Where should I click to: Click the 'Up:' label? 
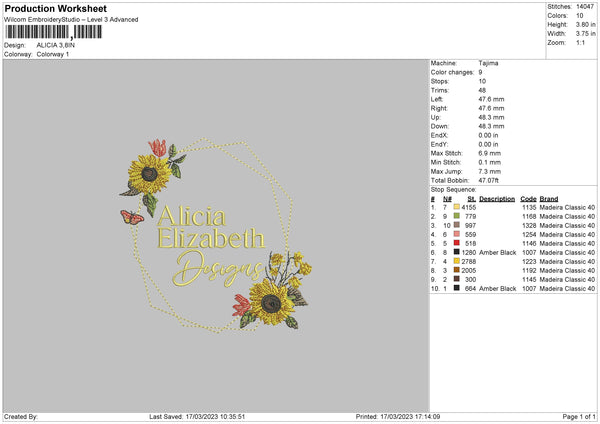[435, 117]
